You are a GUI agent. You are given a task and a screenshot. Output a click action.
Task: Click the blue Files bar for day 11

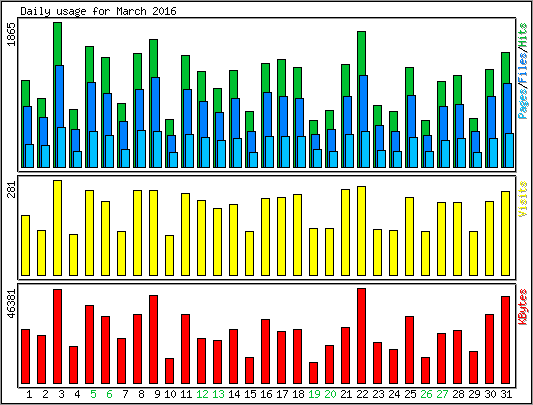click(x=188, y=112)
